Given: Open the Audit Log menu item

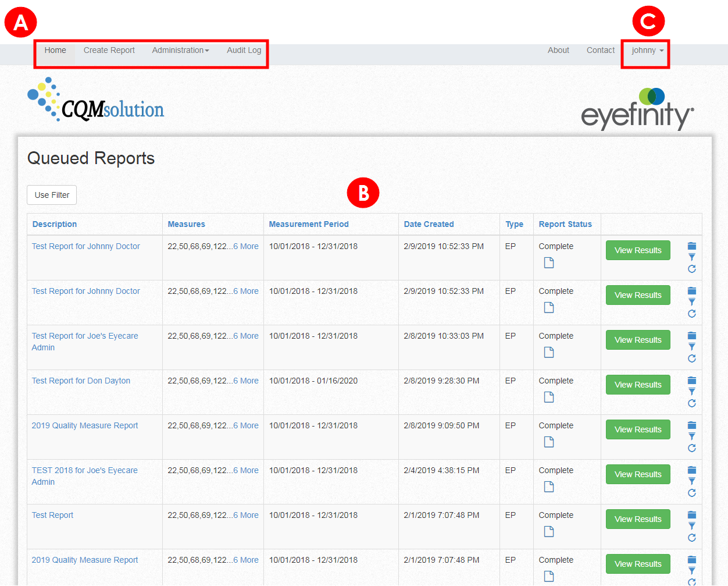Looking at the screenshot, I should [244, 51].
